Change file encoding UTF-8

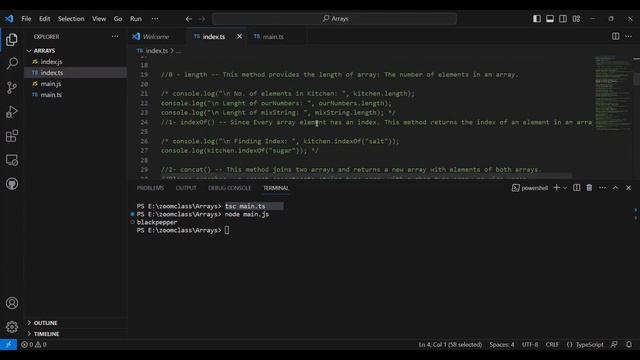click(x=529, y=344)
